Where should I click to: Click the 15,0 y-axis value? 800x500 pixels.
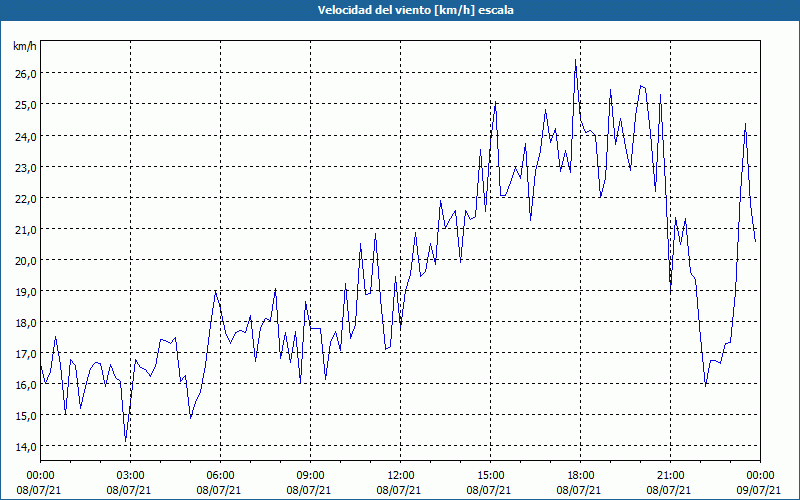(25, 416)
